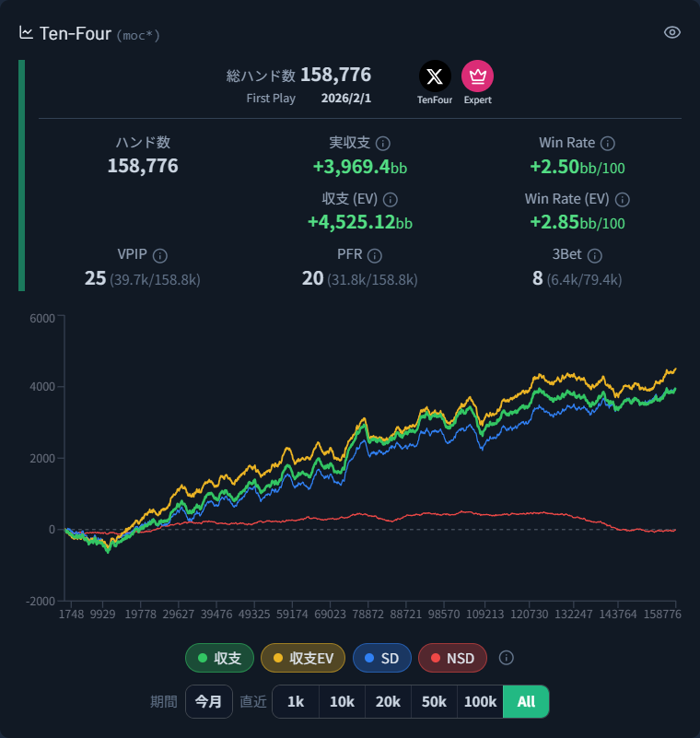Toggle the green 収支 series

[x=220, y=658]
